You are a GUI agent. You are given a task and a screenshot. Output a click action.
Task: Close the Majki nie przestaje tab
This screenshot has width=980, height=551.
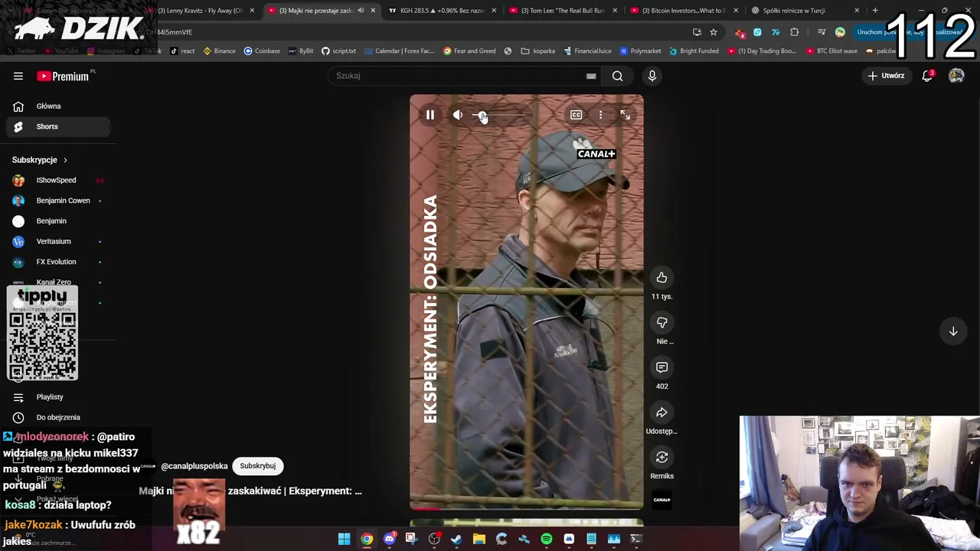click(373, 11)
